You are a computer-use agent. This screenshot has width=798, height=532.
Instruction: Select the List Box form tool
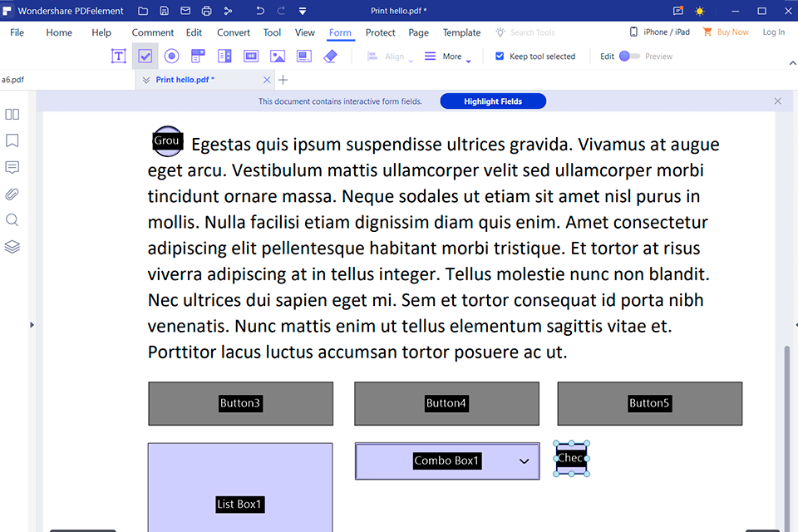[x=224, y=56]
